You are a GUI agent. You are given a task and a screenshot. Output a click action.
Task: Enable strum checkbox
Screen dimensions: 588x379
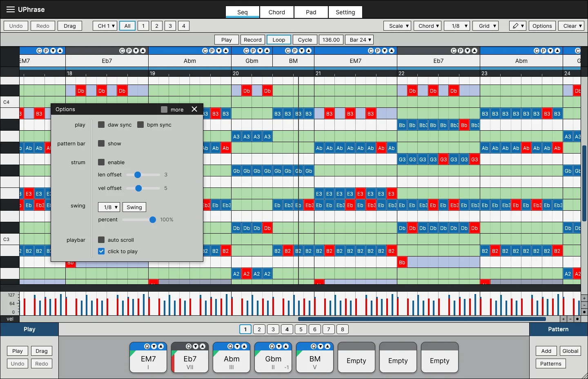(x=101, y=162)
